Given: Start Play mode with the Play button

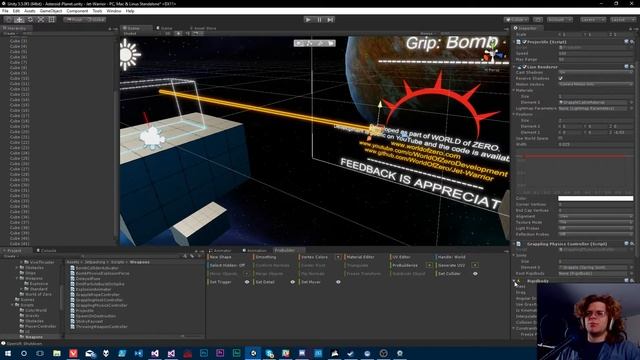Looking at the screenshot, I should (308, 20).
